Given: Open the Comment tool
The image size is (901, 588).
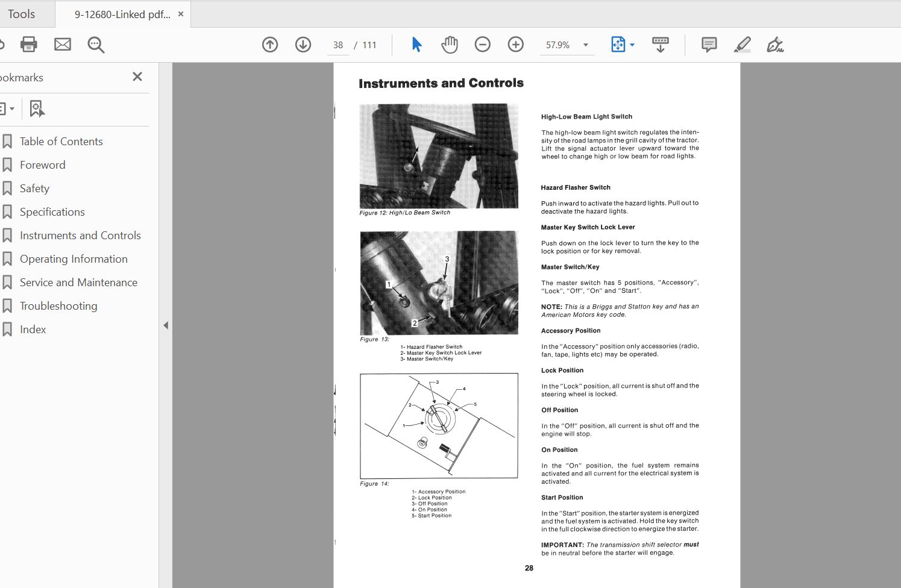Looking at the screenshot, I should coord(709,44).
